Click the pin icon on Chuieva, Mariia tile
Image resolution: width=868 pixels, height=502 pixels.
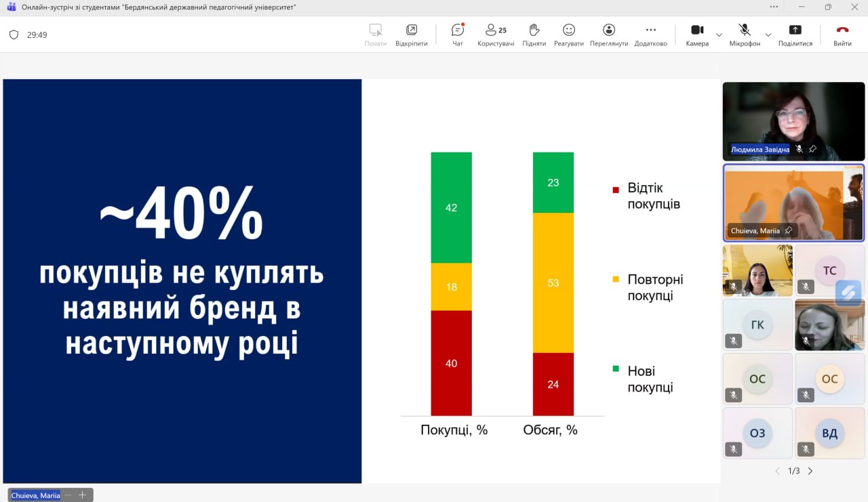click(788, 231)
